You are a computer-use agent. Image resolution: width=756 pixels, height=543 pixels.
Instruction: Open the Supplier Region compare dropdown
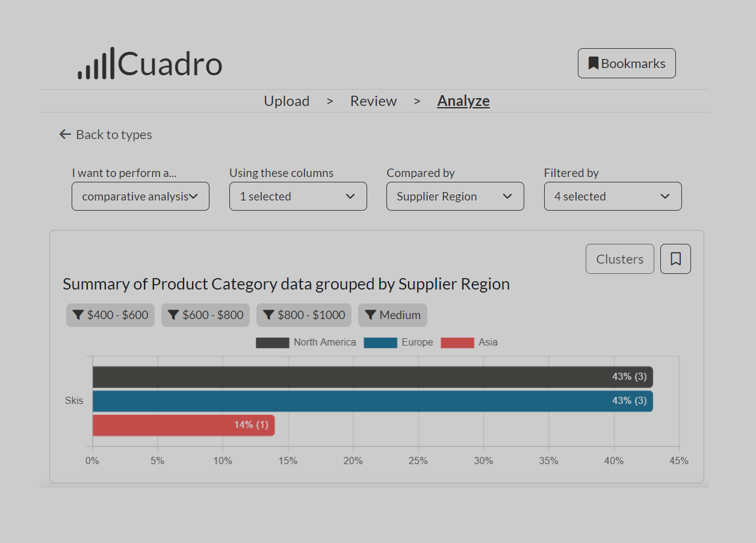coord(455,196)
